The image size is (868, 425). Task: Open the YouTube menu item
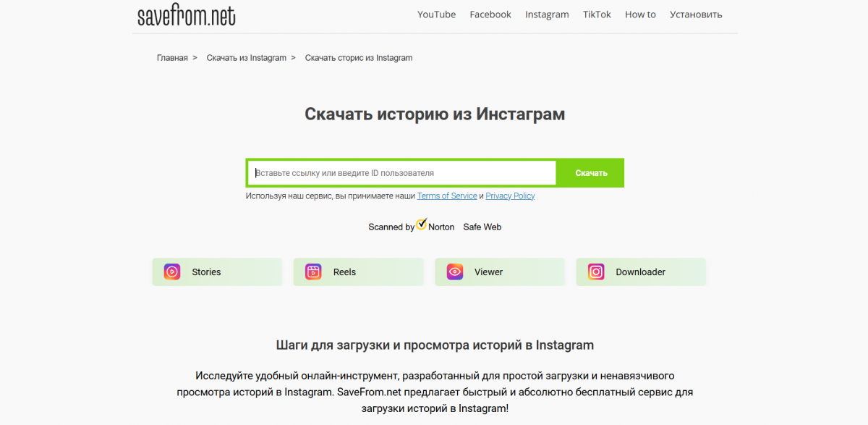(x=436, y=14)
